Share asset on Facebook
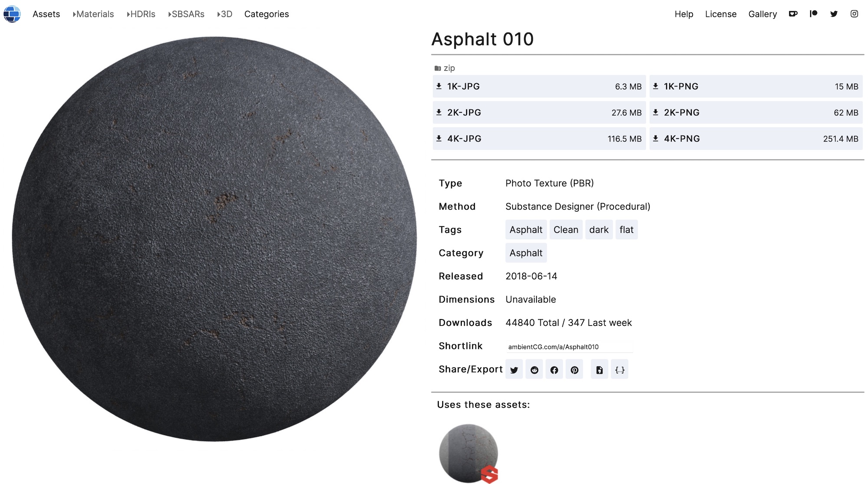The height and width of the screenshot is (484, 868). click(x=554, y=370)
